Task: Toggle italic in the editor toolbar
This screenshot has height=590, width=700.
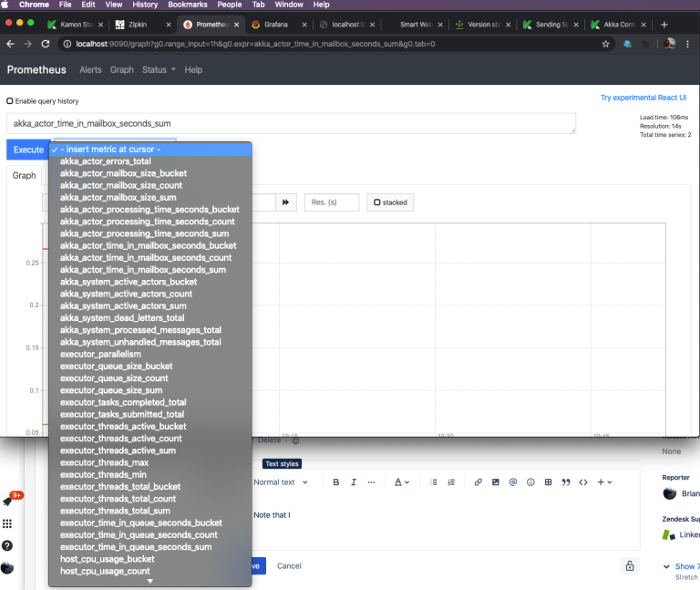Action: pyautogui.click(x=354, y=481)
